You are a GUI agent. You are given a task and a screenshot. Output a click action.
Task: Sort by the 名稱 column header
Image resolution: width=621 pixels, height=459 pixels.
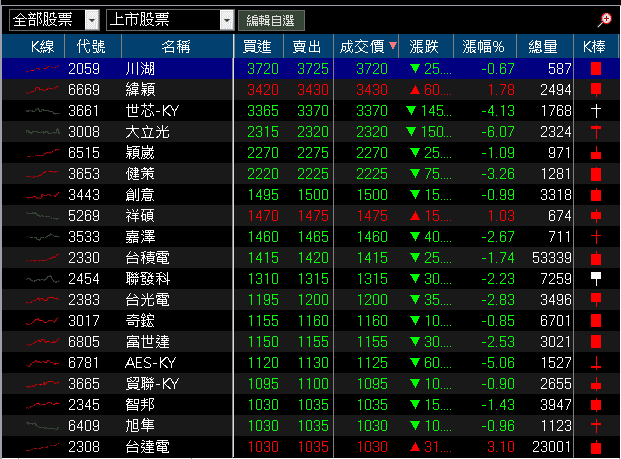(x=176, y=47)
